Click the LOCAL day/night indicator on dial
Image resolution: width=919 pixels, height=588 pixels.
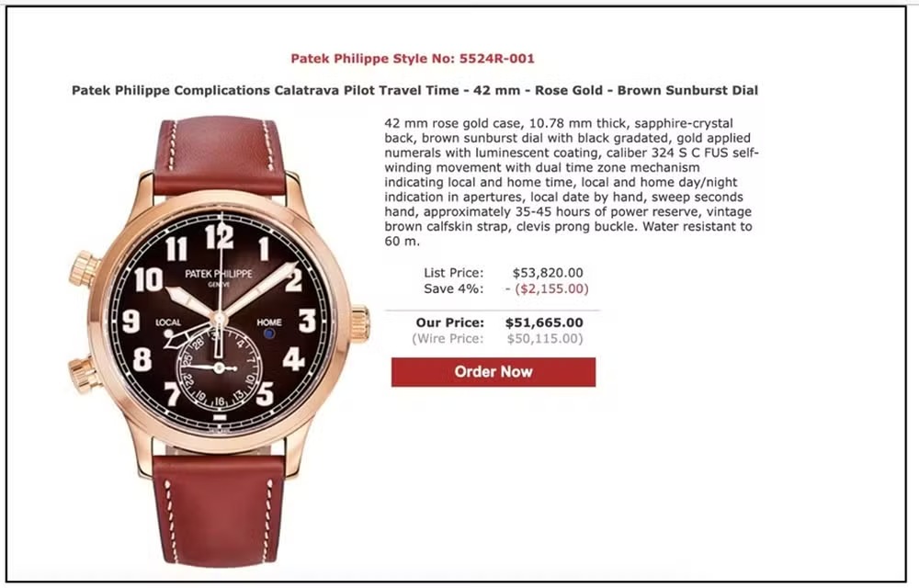tap(169, 334)
